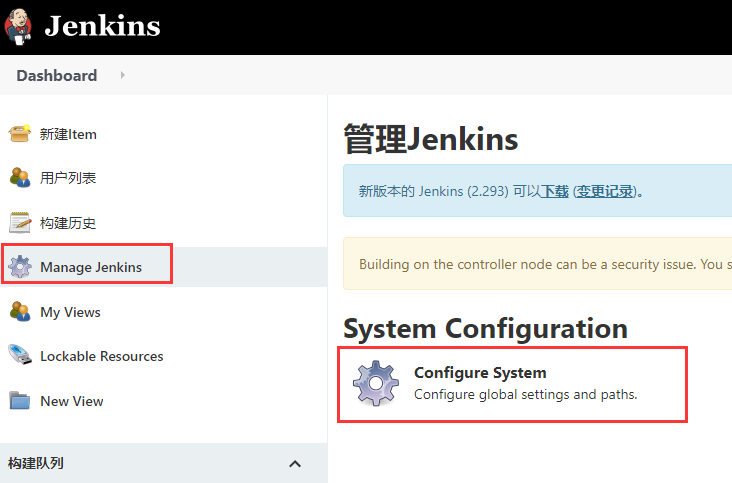732x483 pixels.
Task: Open the Jenkins title link in header
Action: point(102,26)
